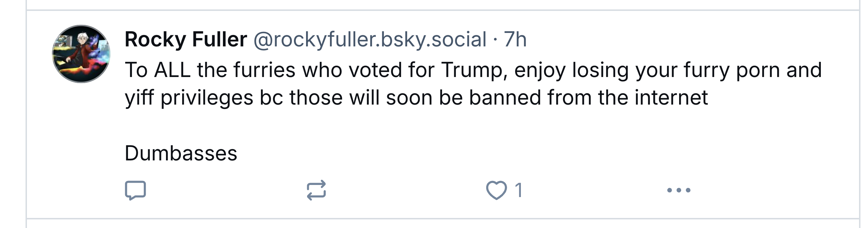
Task: Click the @rockyfuller.bsky.social handle
Action: click(370, 39)
